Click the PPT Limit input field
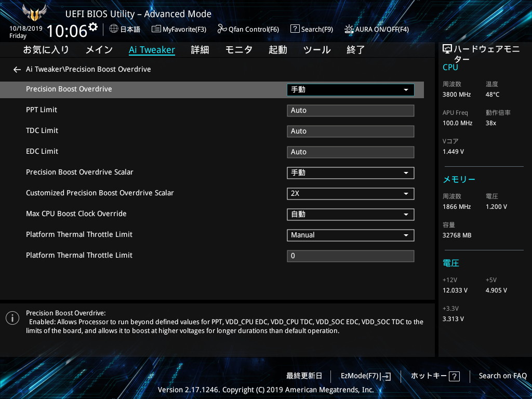532x399 pixels. pyautogui.click(x=351, y=111)
